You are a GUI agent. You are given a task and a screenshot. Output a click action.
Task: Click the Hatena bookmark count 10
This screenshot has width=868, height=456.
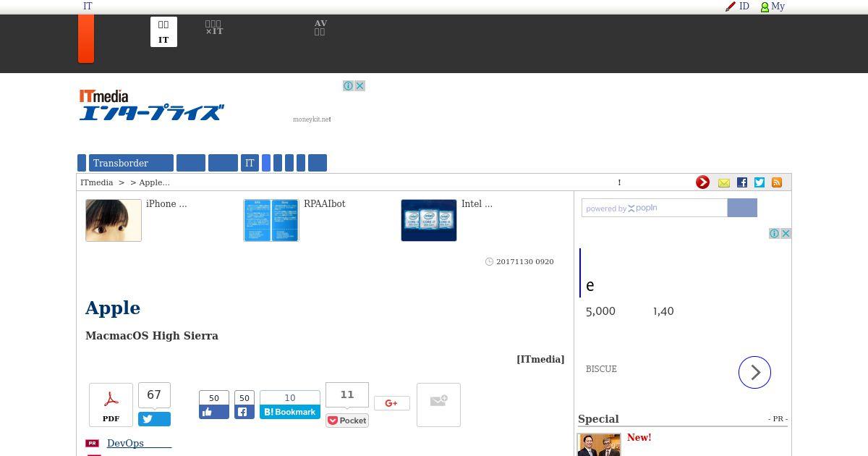pyautogui.click(x=290, y=398)
